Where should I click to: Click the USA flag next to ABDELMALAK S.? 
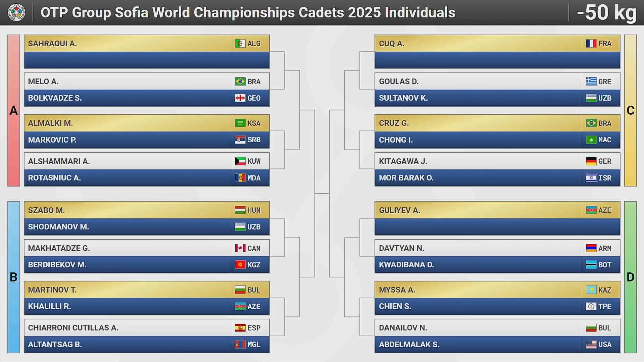tap(591, 345)
